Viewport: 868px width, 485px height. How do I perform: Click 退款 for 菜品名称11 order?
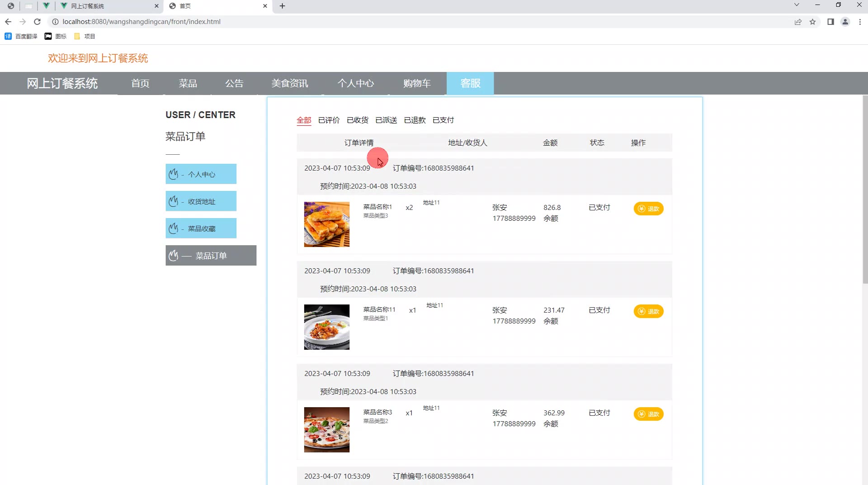pyautogui.click(x=648, y=311)
